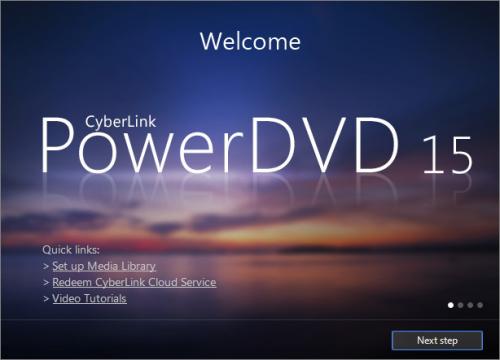
Task: Select the first page indicator dot
Action: point(451,305)
